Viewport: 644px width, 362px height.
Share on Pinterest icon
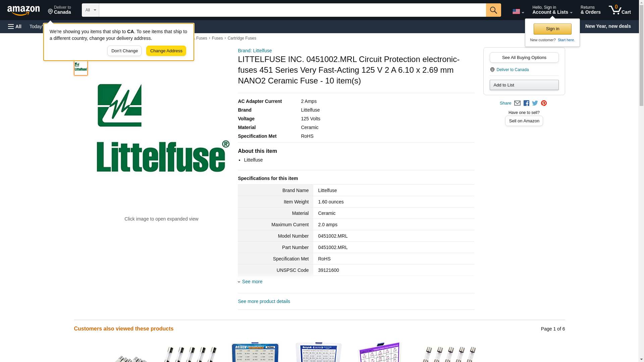coord(544,103)
